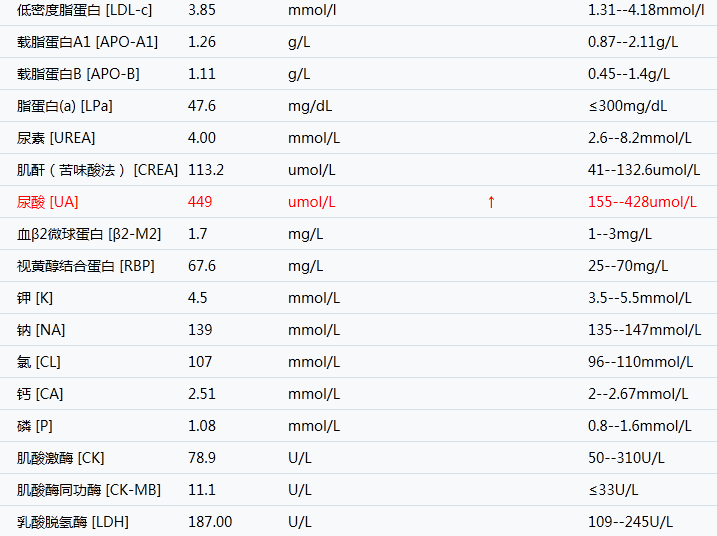Click the red up arrow for uric acid

491,202
